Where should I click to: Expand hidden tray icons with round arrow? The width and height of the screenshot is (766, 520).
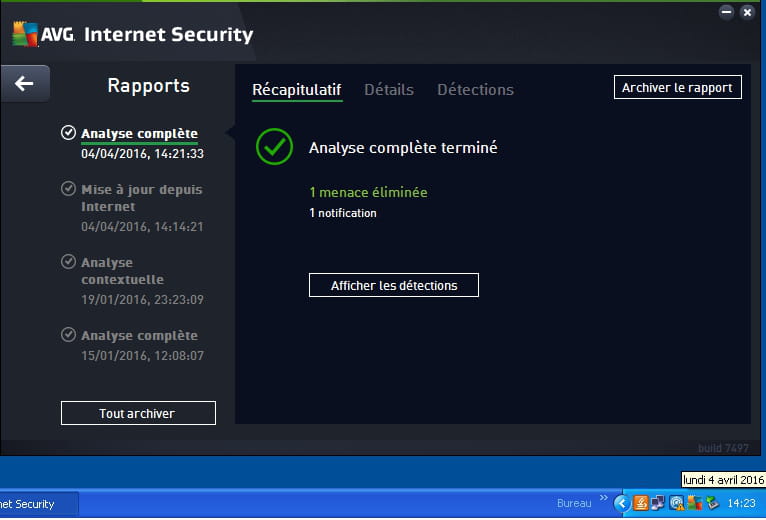point(622,503)
